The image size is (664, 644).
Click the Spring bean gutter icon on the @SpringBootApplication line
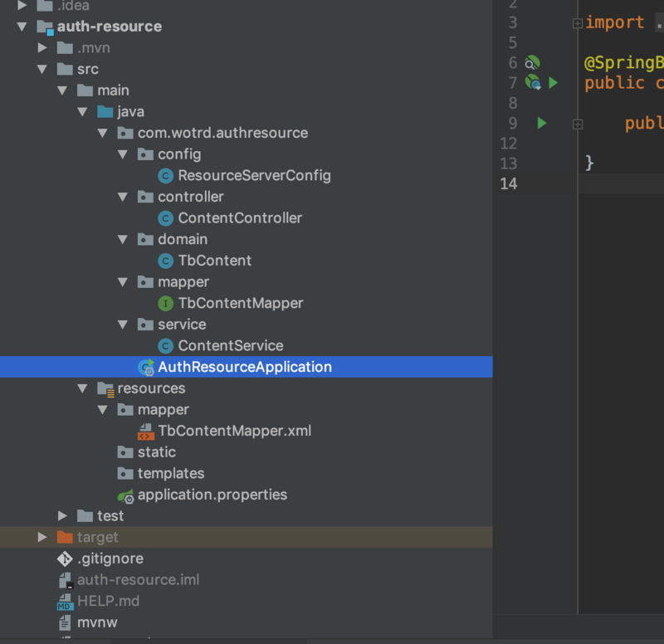[x=533, y=63]
